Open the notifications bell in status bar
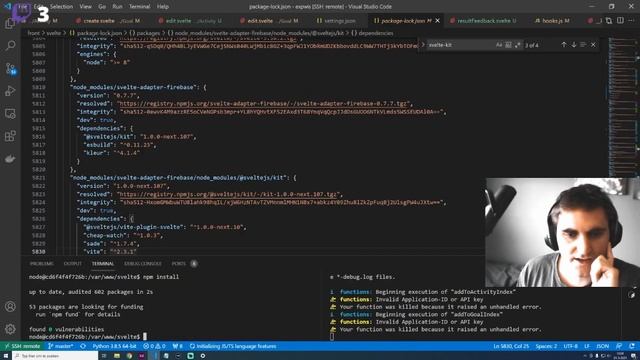 point(632,346)
